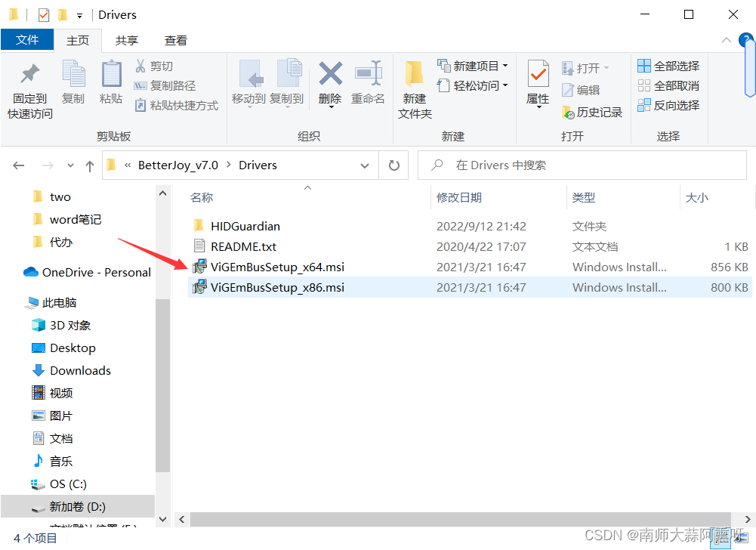The image size is (756, 550).
Task: Click the Edit (编辑) ribbon button
Action: (x=581, y=90)
